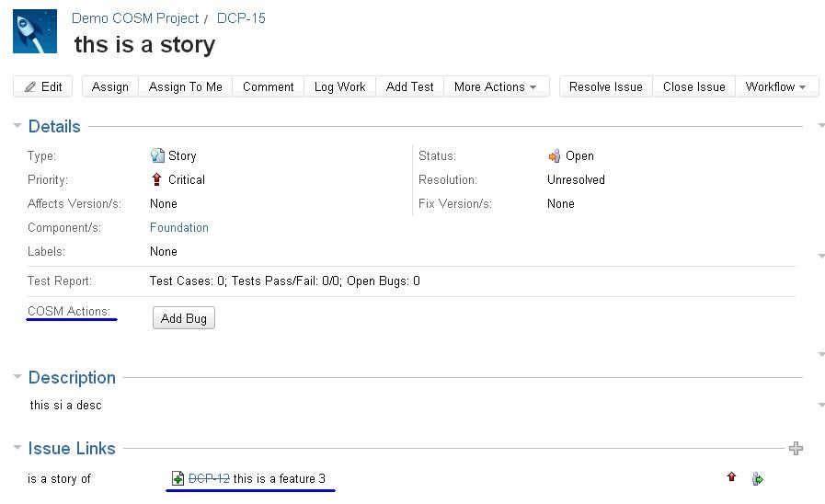
Task: Click the Critical priority red arrow icon
Action: (157, 180)
